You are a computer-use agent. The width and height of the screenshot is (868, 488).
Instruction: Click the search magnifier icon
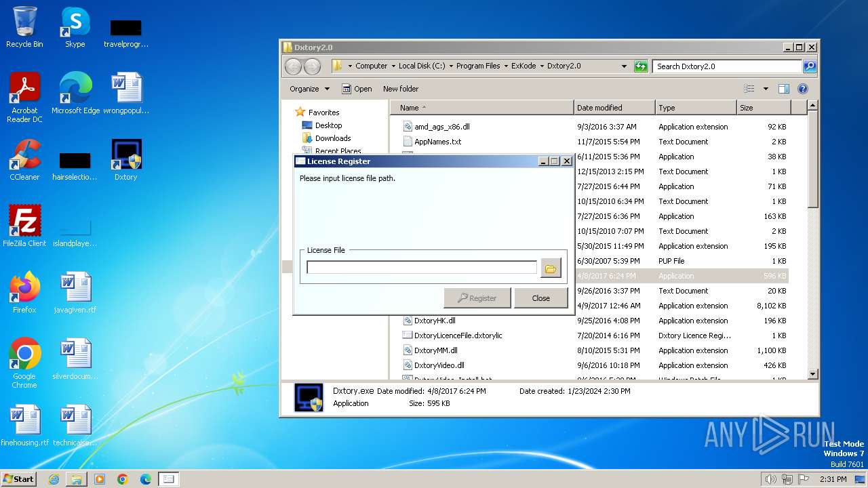coord(809,66)
